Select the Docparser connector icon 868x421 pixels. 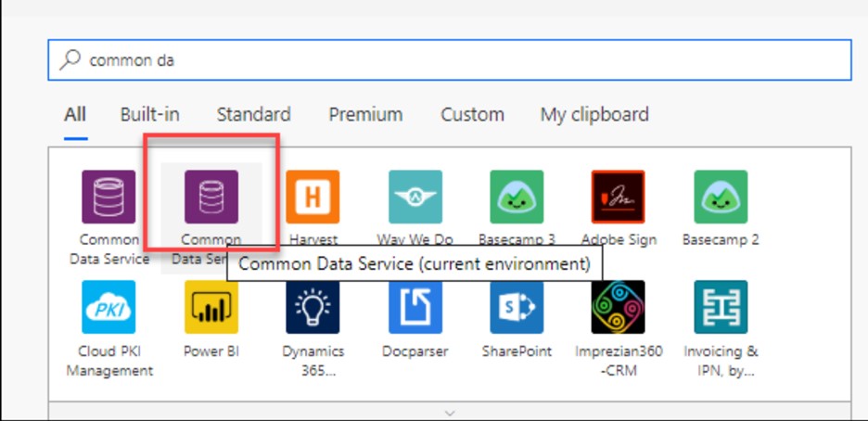(415, 307)
